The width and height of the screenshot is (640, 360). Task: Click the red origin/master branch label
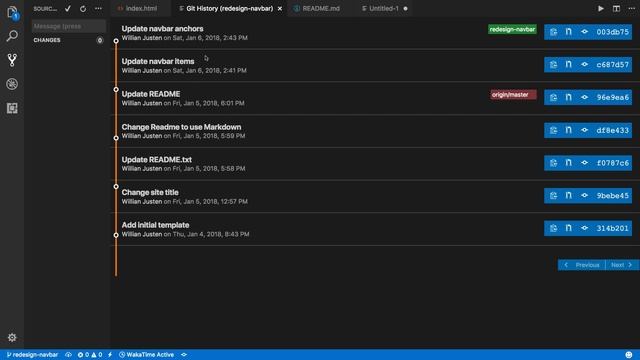pyautogui.click(x=513, y=95)
